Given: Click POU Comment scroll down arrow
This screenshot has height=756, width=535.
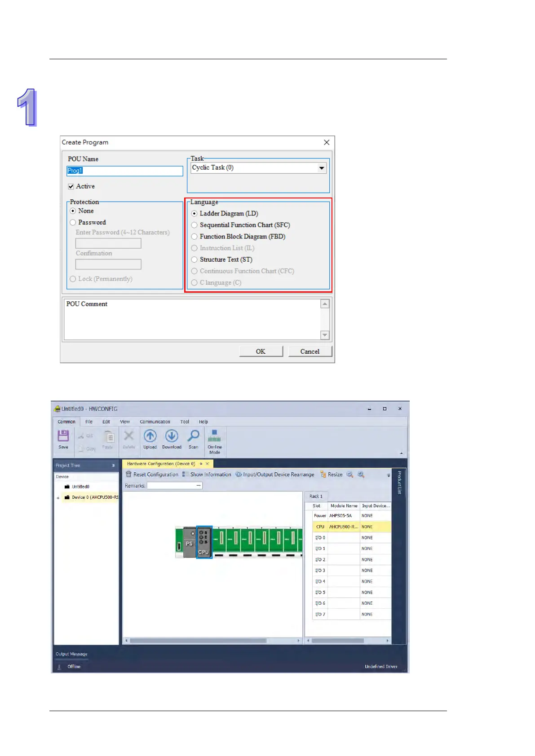Looking at the screenshot, I should click(x=325, y=335).
